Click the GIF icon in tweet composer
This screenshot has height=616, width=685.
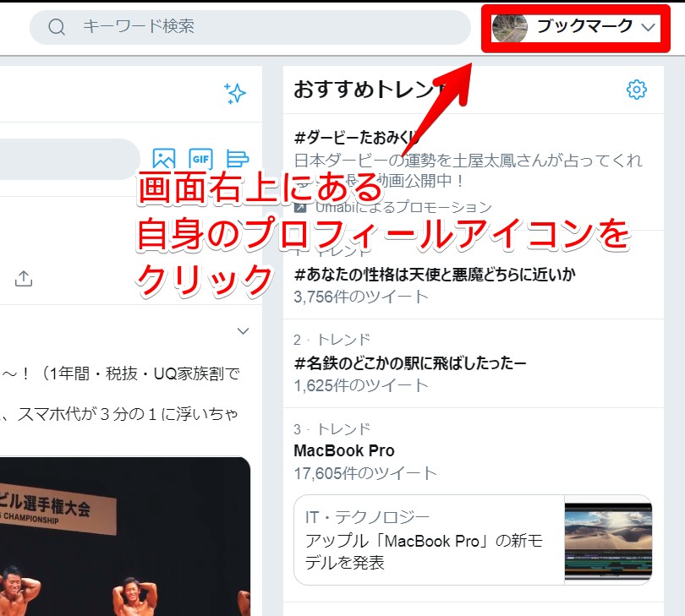tap(200, 159)
